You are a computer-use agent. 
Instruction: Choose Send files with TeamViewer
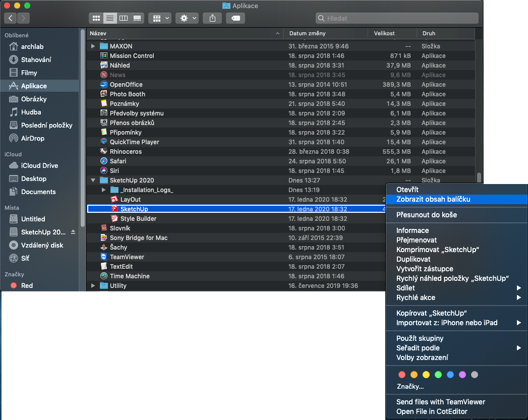tap(456, 402)
